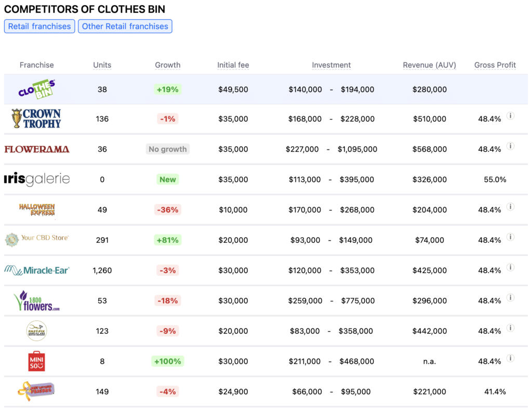532x415 pixels.
Task: Click the Franchise column header
Action: click(37, 65)
